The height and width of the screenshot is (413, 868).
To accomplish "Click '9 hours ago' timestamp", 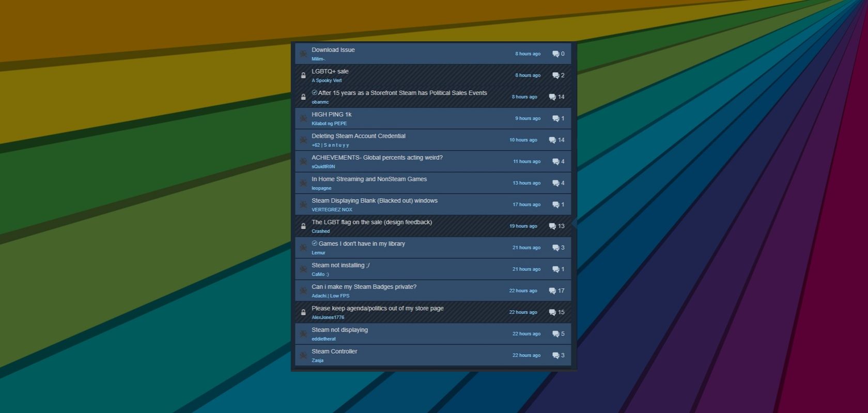I will click(528, 119).
